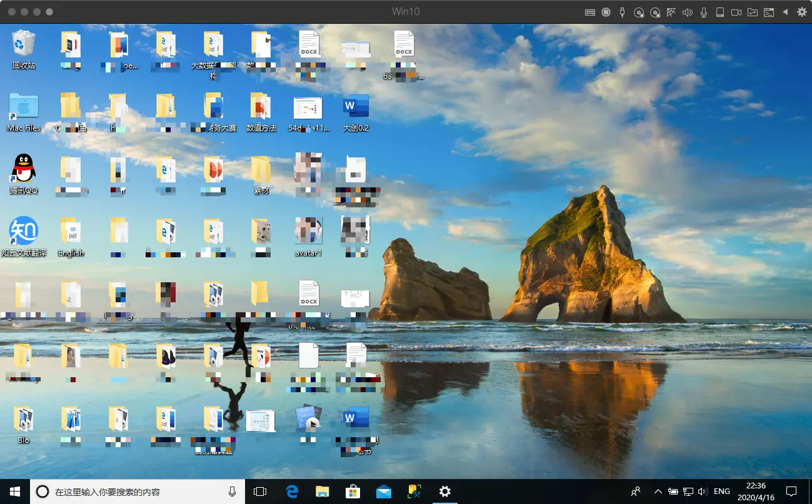Switch input language via ENG indicator
This screenshot has height=504, width=812.
coord(722,492)
